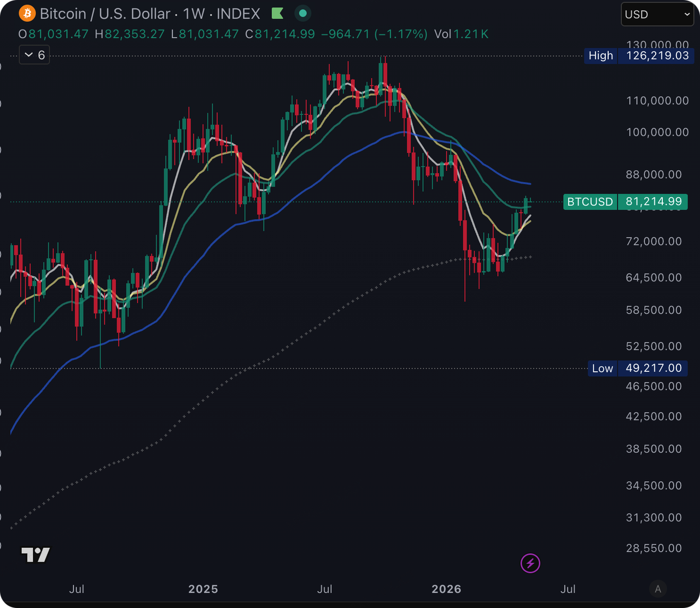This screenshot has width=700, height=608.
Task: Click the 2025 label on time axis
Action: click(x=203, y=589)
